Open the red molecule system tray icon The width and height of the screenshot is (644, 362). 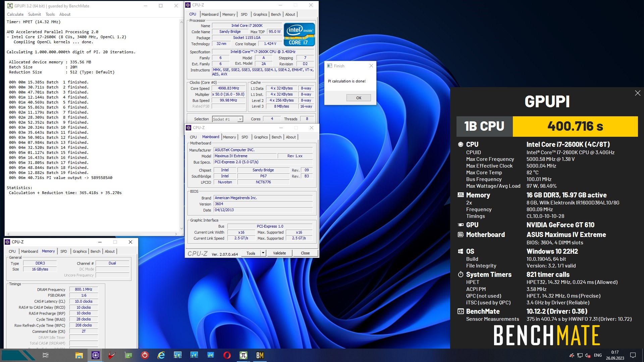click(x=572, y=355)
